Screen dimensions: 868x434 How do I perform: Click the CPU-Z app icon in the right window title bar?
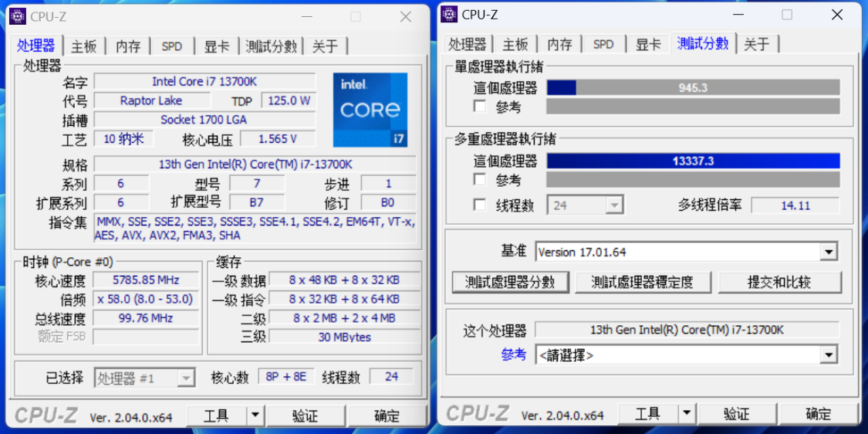(x=449, y=15)
